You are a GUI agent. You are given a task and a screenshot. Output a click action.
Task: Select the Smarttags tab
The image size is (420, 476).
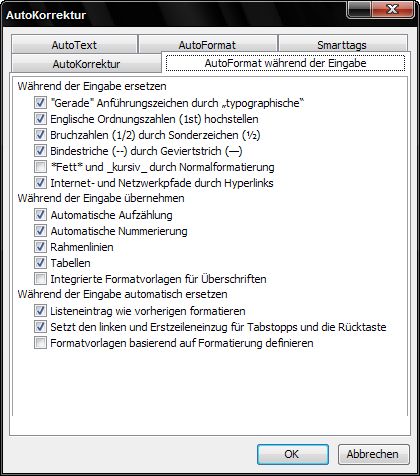coord(342,44)
